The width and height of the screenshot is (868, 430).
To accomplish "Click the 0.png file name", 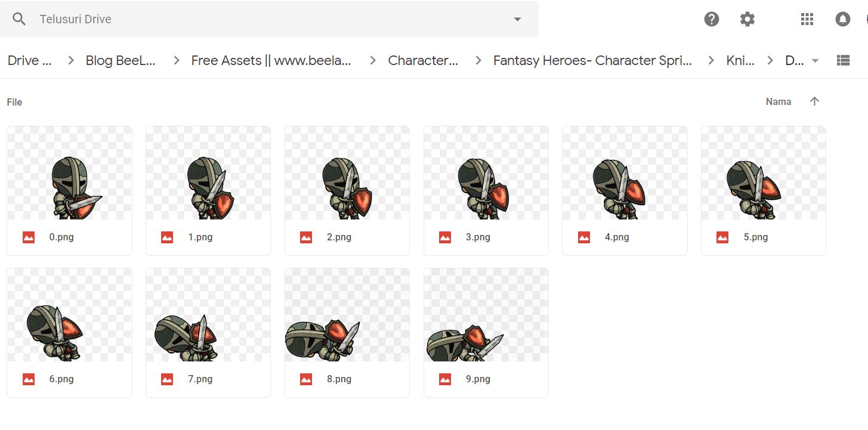I will coord(61,237).
